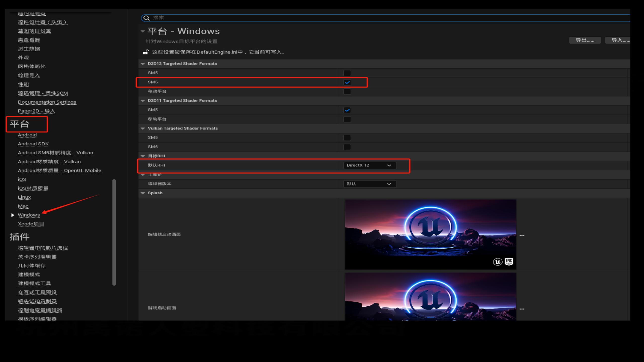Open 控制台变量编辑器 plugin settings
Viewport: 644px width, 362px height.
coord(40,310)
